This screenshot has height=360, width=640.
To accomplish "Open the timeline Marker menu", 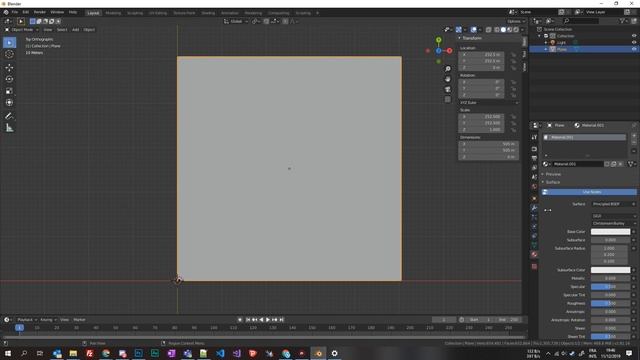I will (80, 320).
